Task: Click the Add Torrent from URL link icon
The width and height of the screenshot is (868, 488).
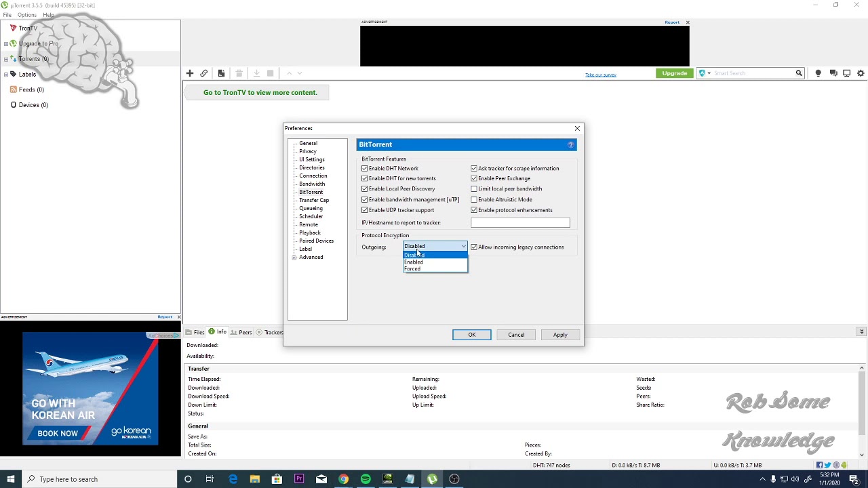Action: (x=203, y=73)
